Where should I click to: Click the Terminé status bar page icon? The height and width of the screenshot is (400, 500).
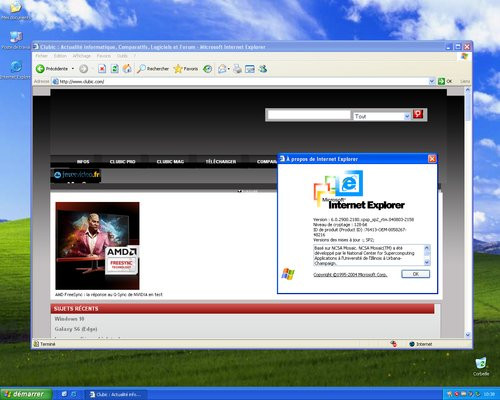coord(37,344)
